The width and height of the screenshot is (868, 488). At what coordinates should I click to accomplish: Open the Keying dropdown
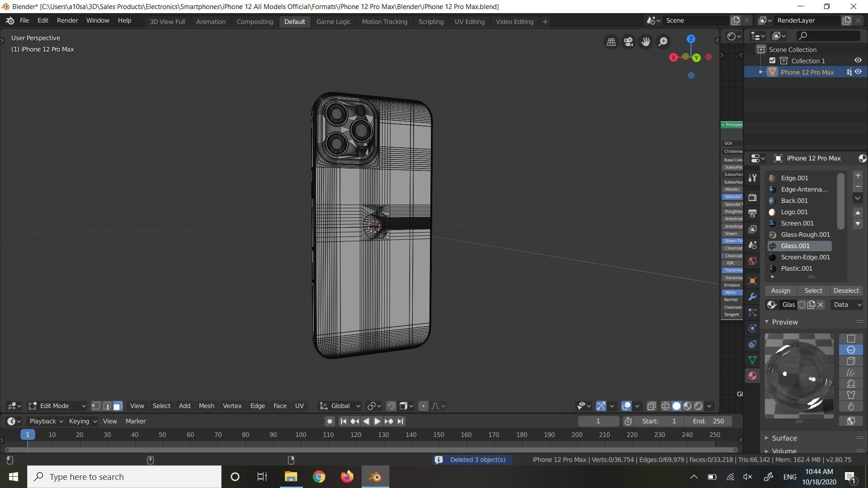(82, 421)
